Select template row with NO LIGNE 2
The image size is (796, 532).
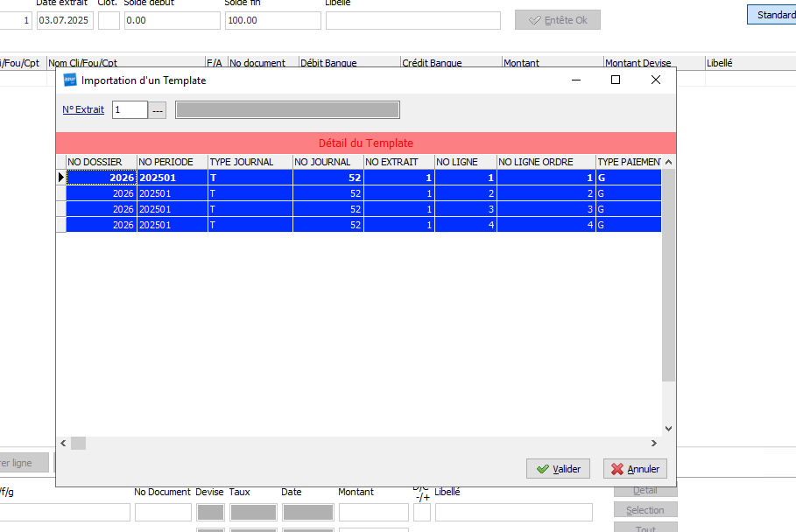(x=363, y=193)
